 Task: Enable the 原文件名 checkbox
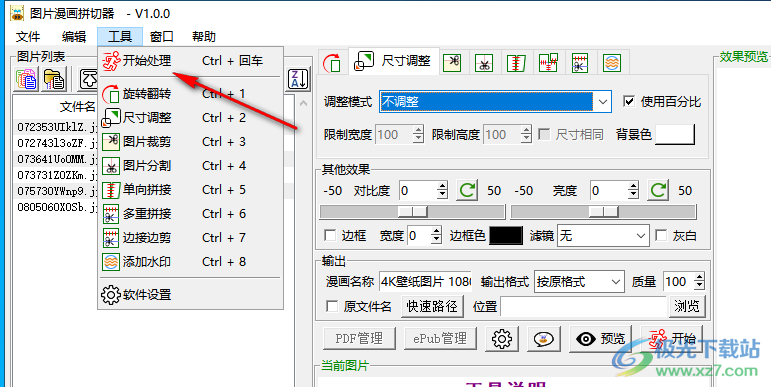tap(332, 307)
